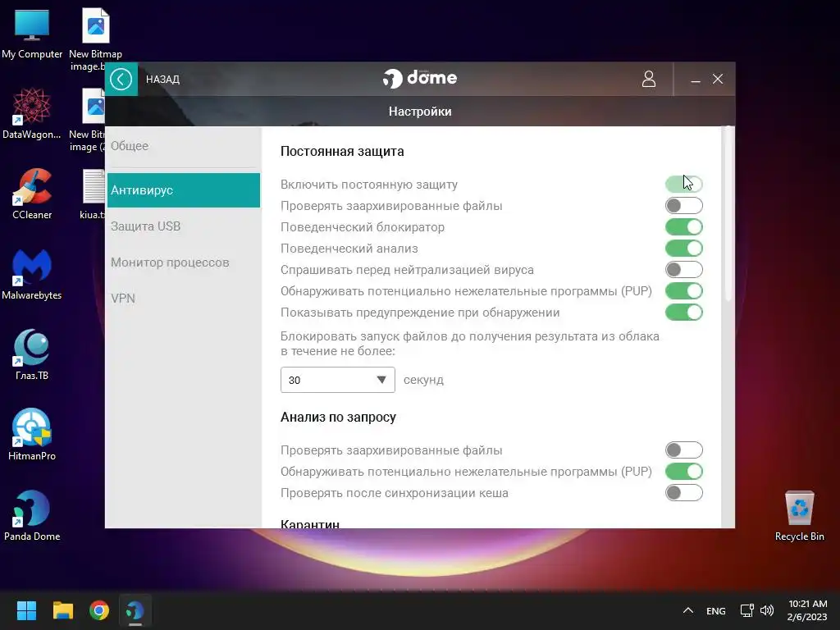Open the Windows Start menu

click(x=26, y=610)
